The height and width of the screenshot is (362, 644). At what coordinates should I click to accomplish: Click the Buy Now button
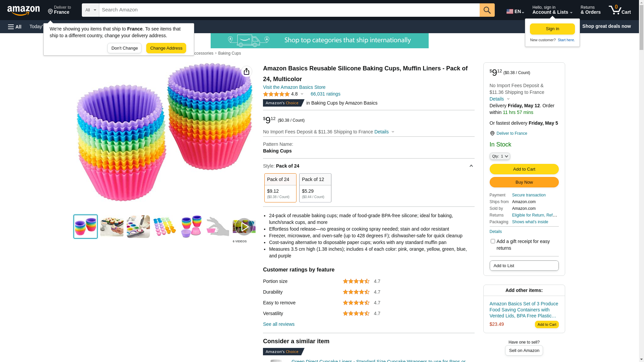coord(524,182)
